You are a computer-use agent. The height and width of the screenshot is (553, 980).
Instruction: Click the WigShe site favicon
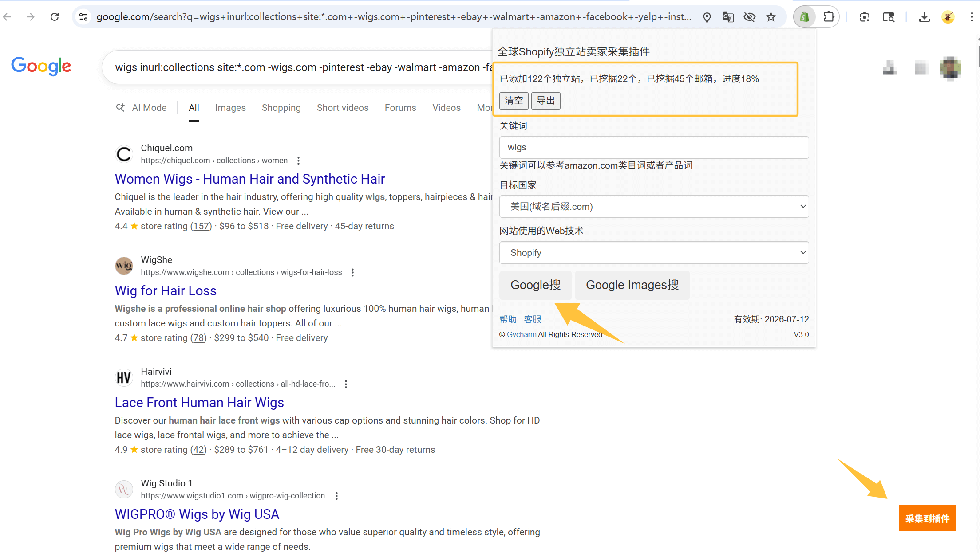point(124,266)
